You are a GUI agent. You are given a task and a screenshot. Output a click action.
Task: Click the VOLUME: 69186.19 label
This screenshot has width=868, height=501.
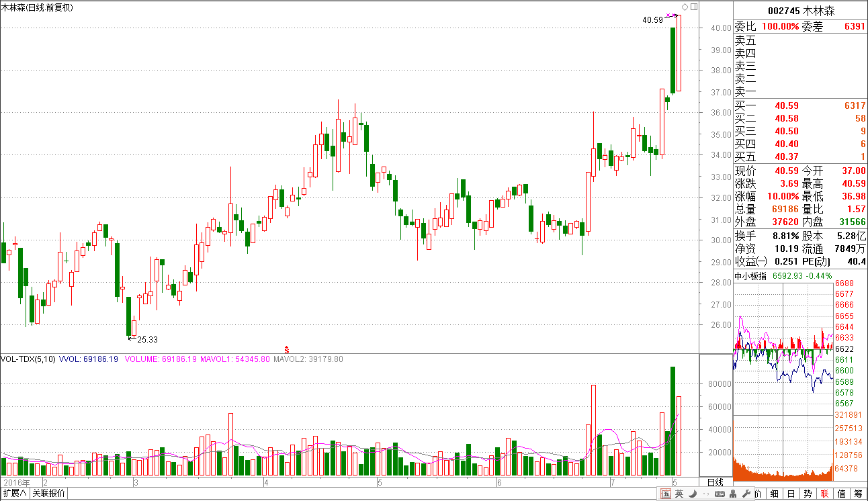click(161, 359)
